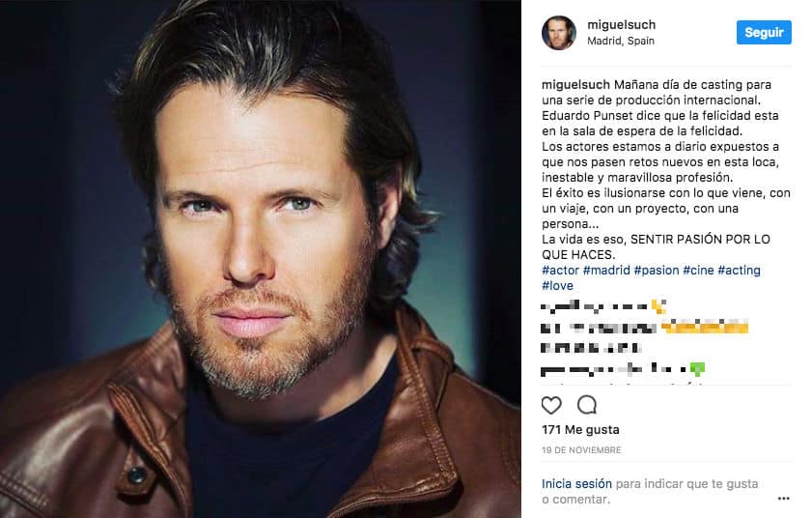The width and height of the screenshot is (812, 518).
Task: Click the Inicia sesión login link
Action: pos(576,484)
